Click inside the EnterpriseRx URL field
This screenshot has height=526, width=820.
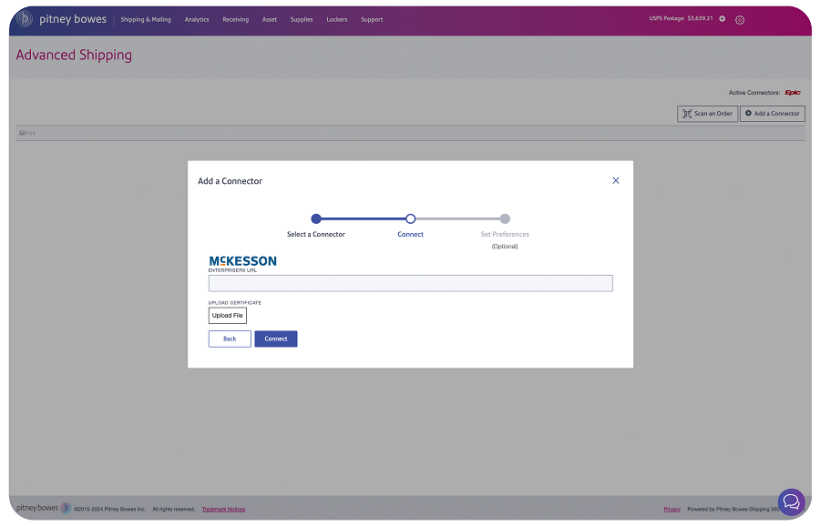click(x=410, y=284)
